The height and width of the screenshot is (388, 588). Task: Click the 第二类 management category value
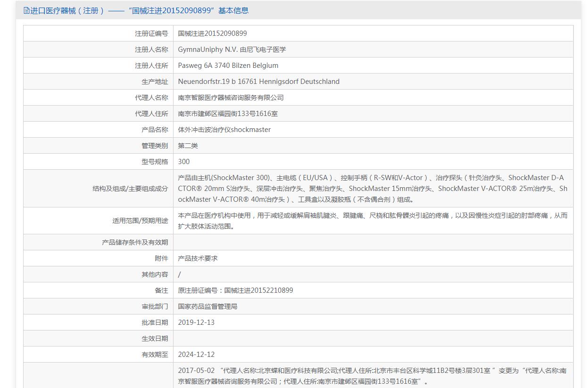188,146
